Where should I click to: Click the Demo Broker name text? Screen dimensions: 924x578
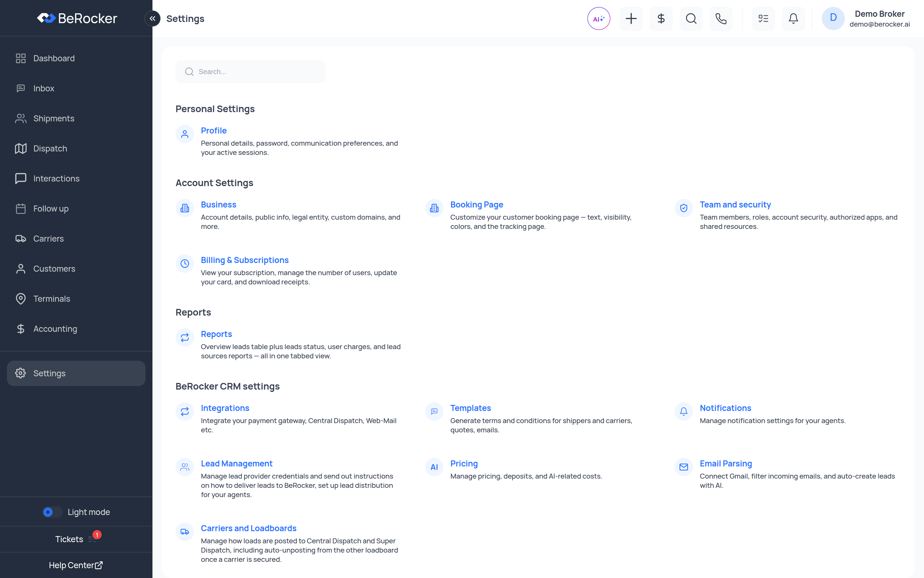point(879,14)
